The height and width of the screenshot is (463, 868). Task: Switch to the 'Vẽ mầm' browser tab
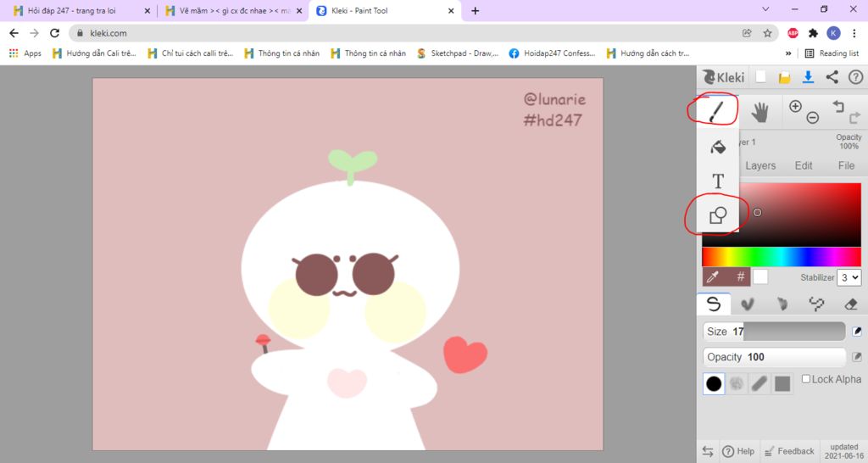pyautogui.click(x=233, y=10)
